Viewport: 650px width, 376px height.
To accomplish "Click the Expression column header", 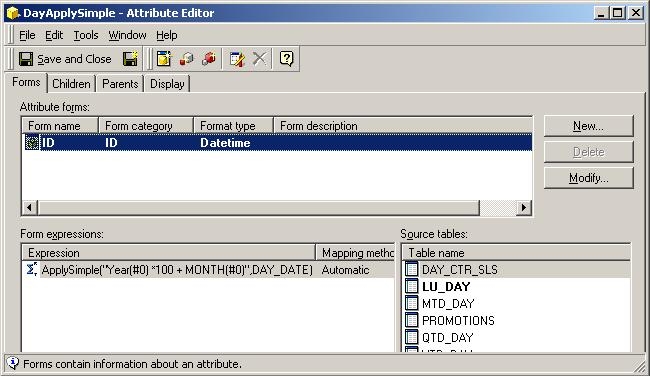I will click(169, 252).
